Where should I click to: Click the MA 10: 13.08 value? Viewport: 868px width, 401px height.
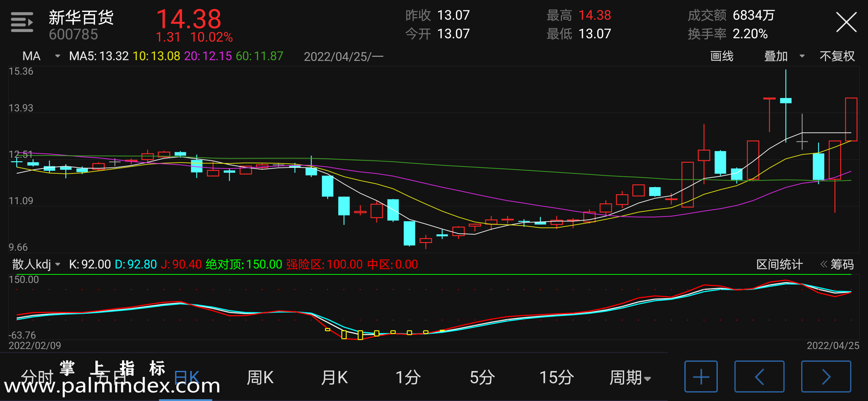pos(156,56)
